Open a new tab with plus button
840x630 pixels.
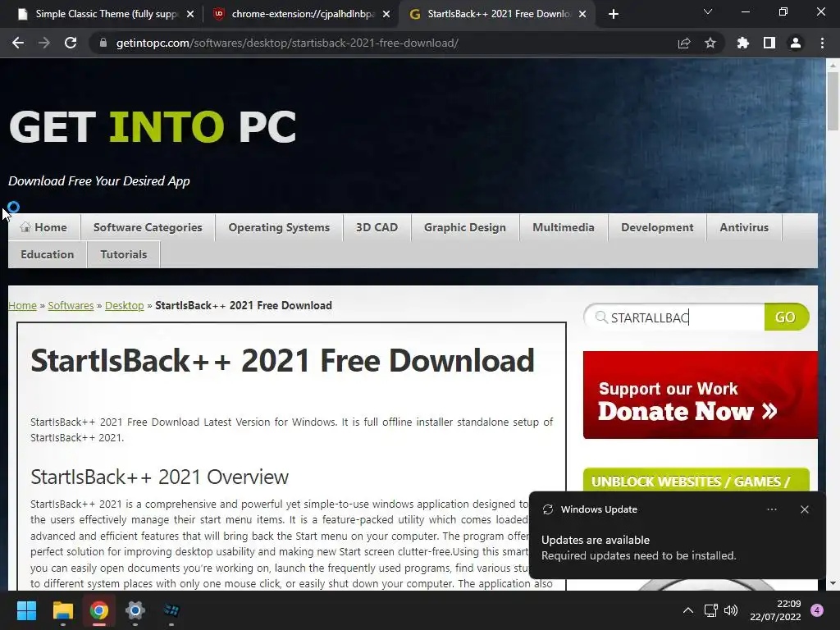click(x=614, y=14)
